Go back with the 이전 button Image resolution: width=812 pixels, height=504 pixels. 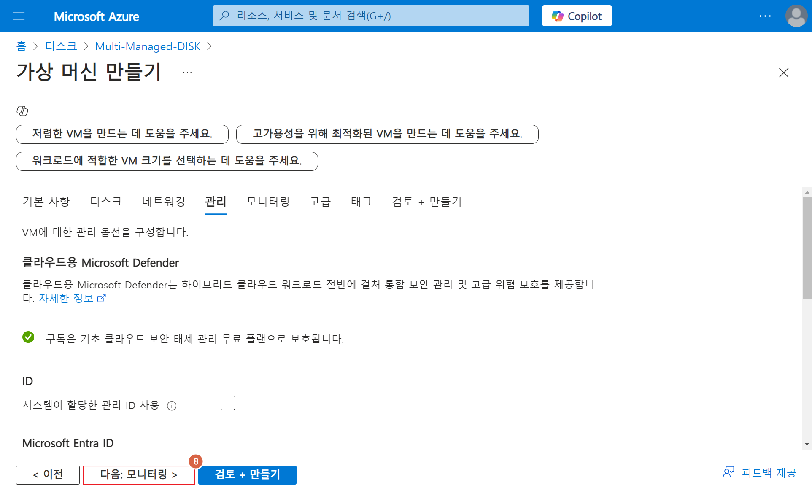tap(48, 474)
